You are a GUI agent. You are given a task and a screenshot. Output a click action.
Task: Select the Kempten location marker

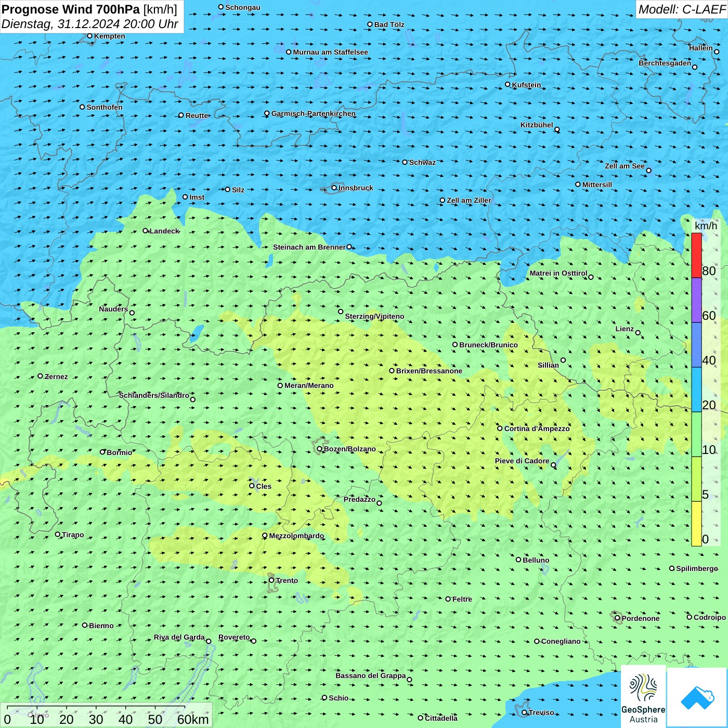90,36
